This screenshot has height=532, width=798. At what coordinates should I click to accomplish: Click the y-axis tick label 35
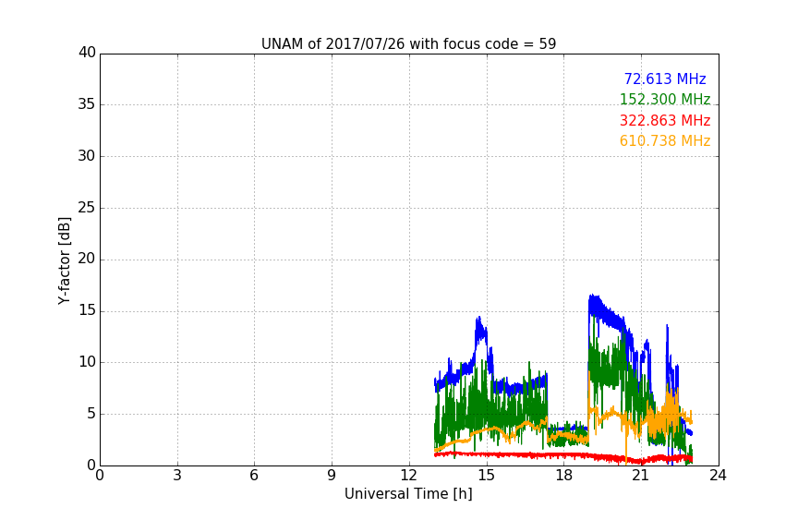pos(87,104)
